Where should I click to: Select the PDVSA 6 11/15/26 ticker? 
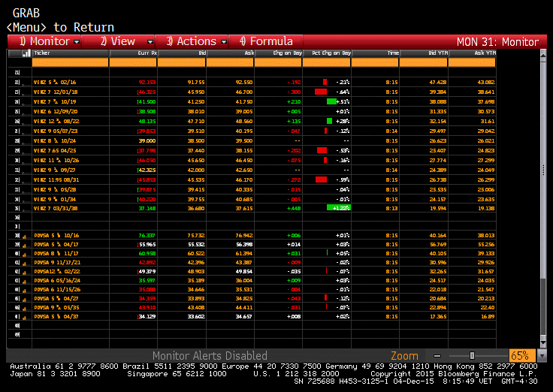57,289
